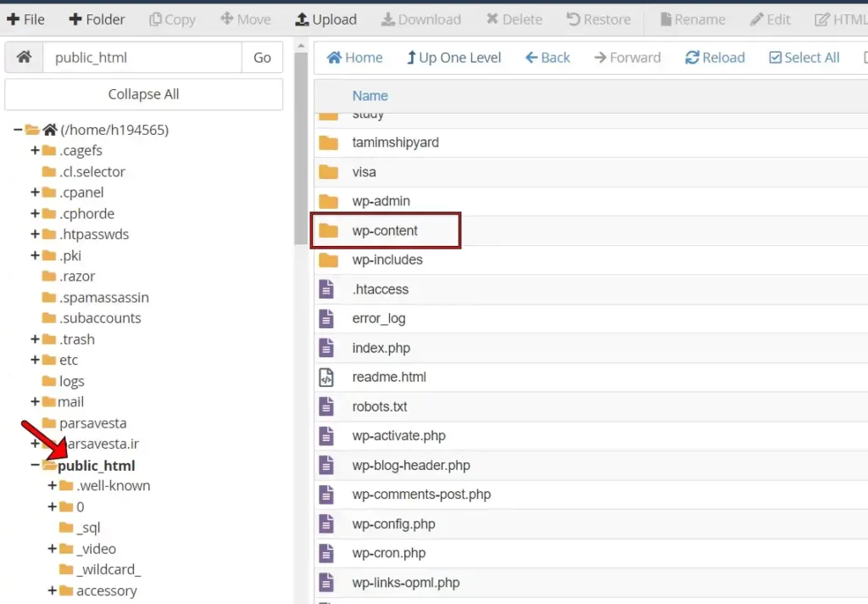
Task: Click the Rename toolbar button
Action: [x=693, y=20]
